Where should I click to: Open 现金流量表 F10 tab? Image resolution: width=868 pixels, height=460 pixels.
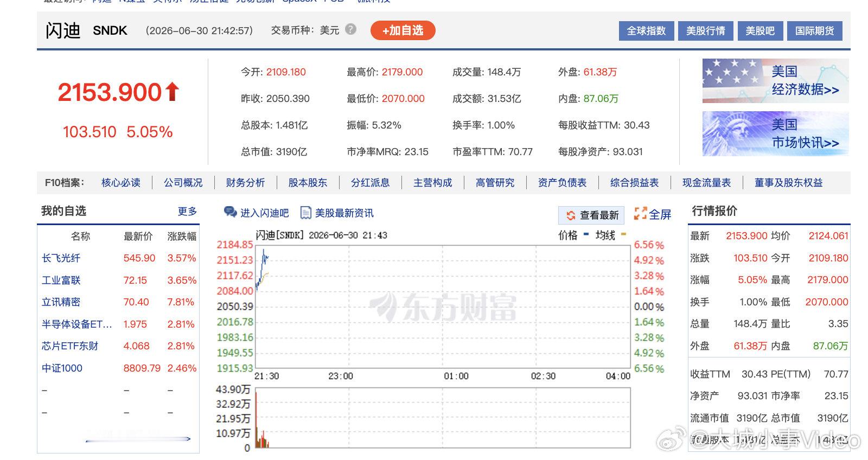pyautogui.click(x=706, y=183)
